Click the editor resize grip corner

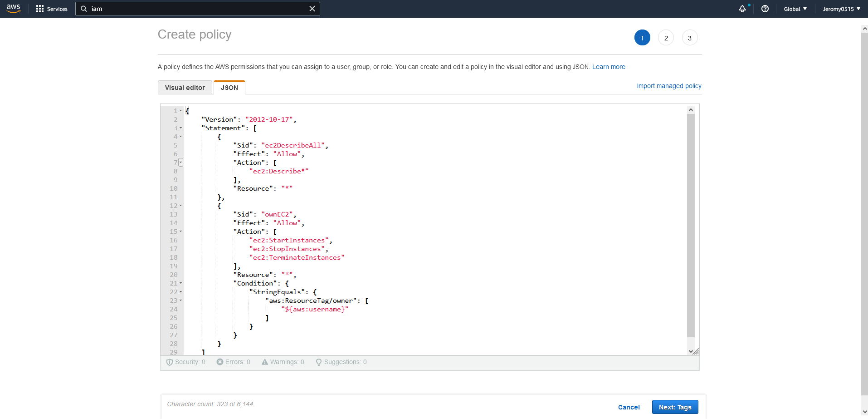point(697,352)
